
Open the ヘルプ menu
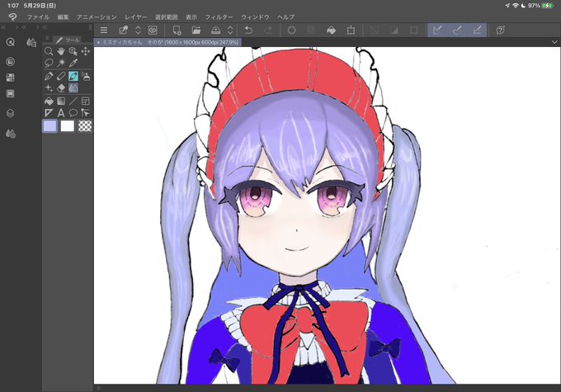[x=286, y=17]
